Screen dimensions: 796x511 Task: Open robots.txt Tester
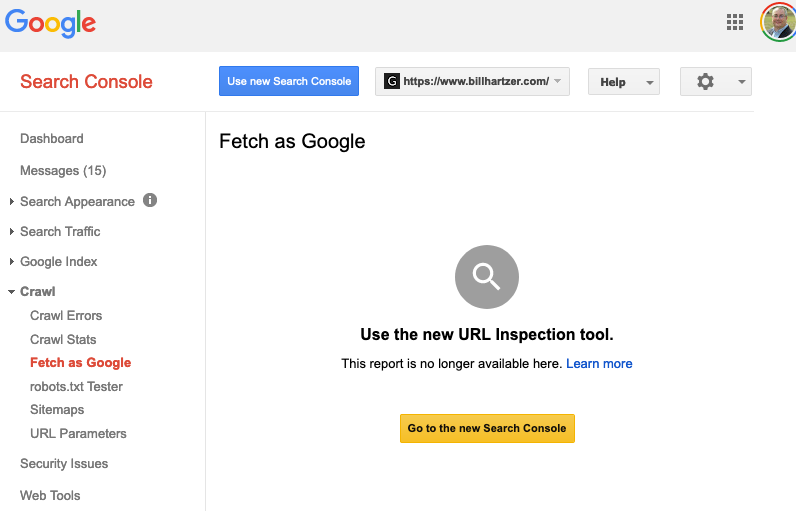pos(76,387)
